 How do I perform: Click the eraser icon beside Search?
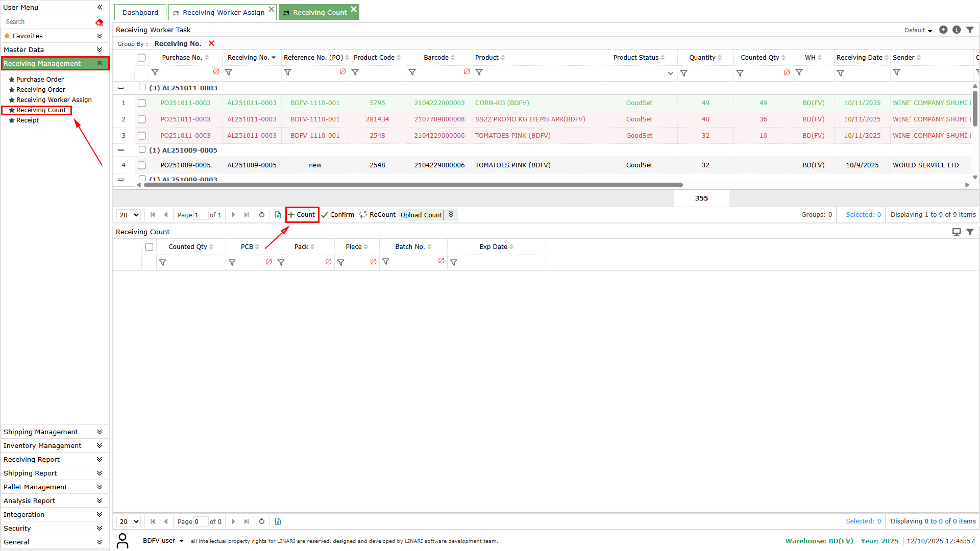(99, 22)
